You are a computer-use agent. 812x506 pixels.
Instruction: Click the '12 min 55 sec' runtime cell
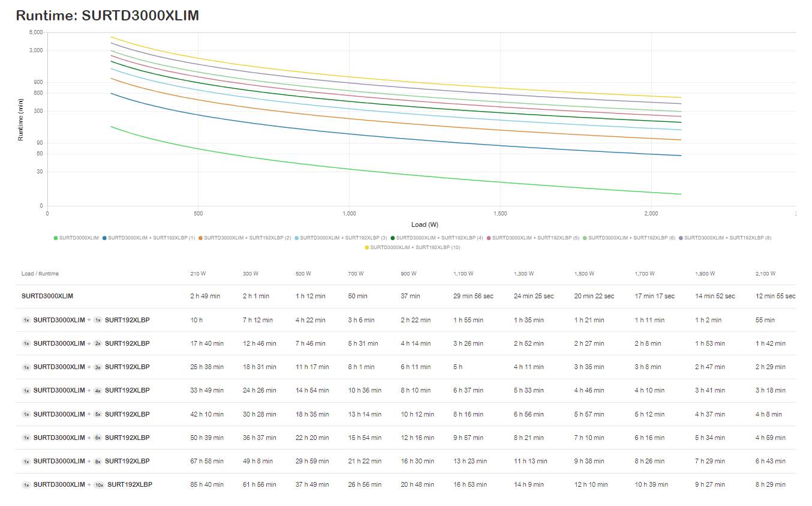775,296
